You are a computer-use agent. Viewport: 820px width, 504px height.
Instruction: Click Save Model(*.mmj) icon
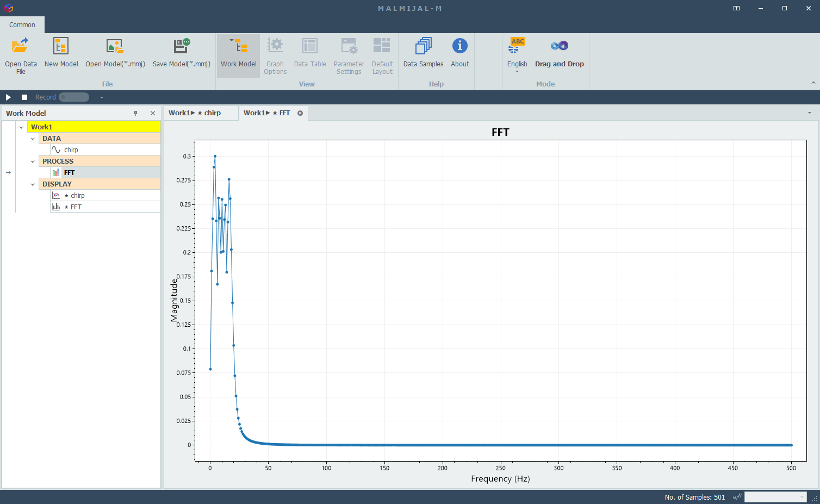182,46
